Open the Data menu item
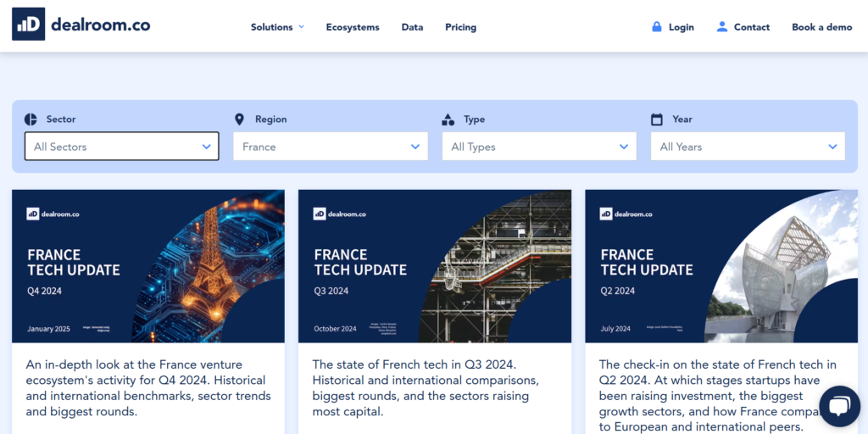868x434 pixels. [x=413, y=27]
